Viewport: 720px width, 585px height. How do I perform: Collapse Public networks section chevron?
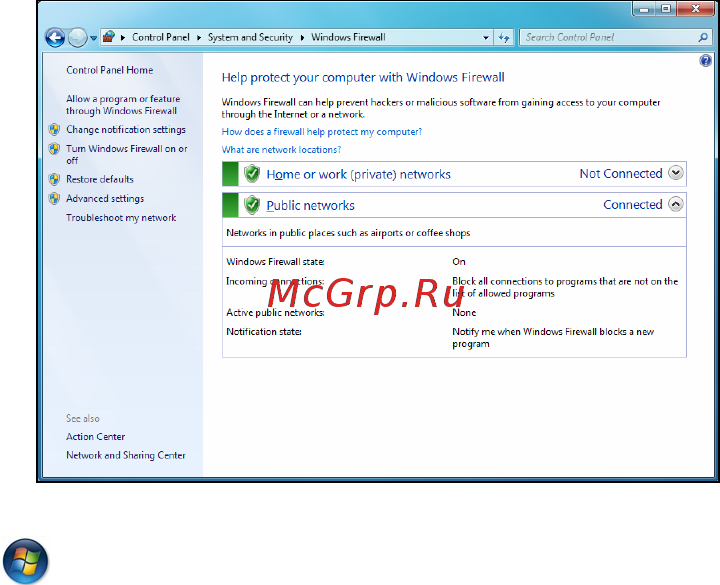675,204
